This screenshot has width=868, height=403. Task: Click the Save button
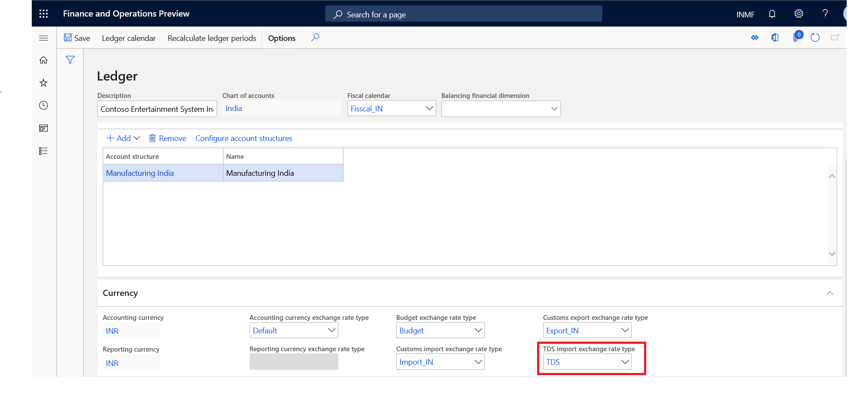coord(77,38)
